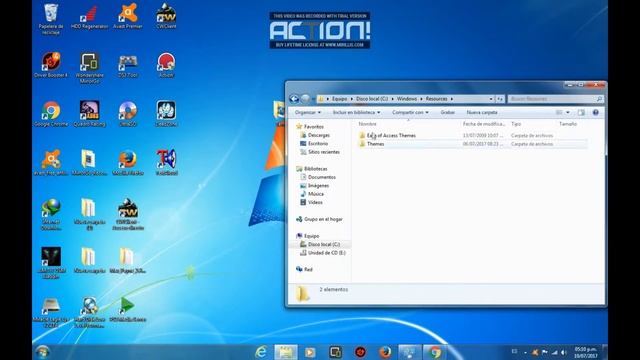Screen dimensions: 640x360
Task: Select Grupo en el hogar
Action: pos(323,219)
